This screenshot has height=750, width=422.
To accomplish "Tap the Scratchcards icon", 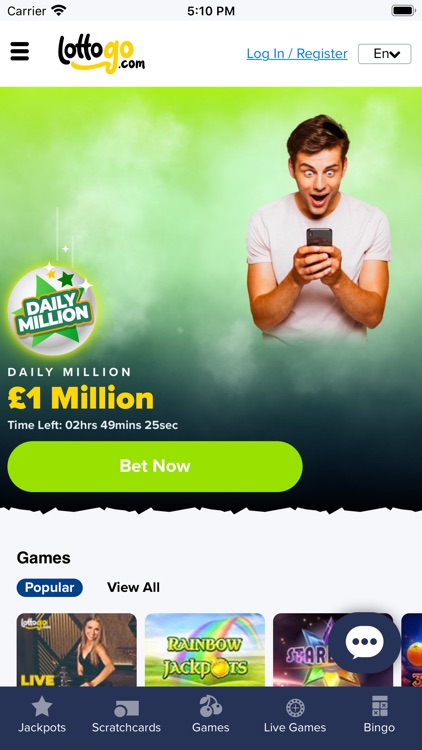I will 126,708.
